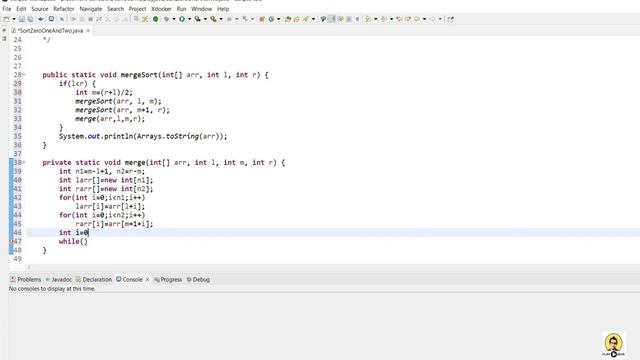This screenshot has width=640, height=360.
Task: Open the File menu
Action: click(x=7, y=9)
